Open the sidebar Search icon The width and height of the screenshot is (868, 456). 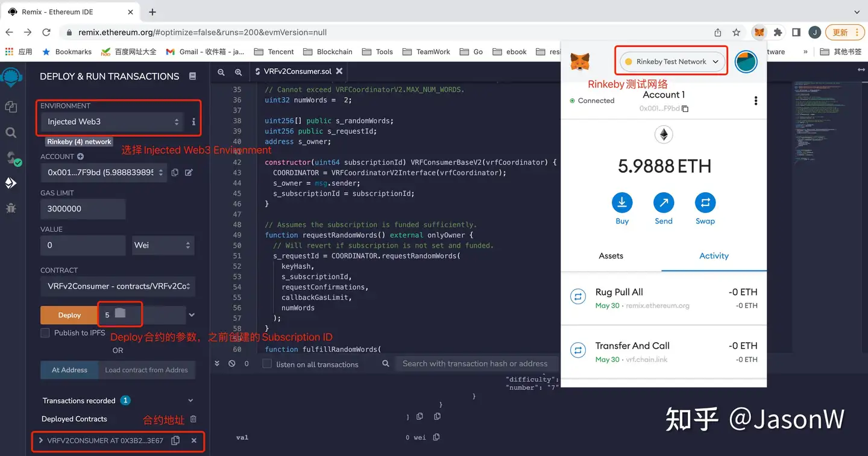pyautogui.click(x=11, y=133)
